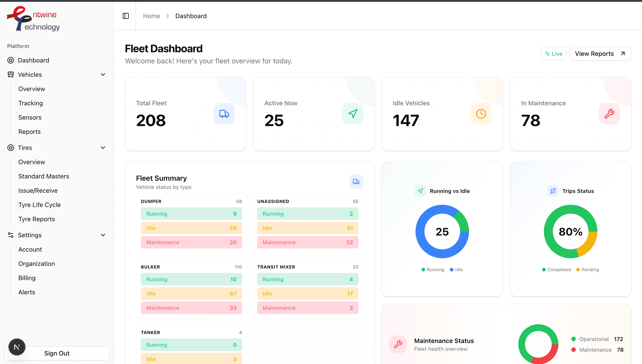Open Account settings
The height and width of the screenshot is (364, 642).
click(30, 250)
